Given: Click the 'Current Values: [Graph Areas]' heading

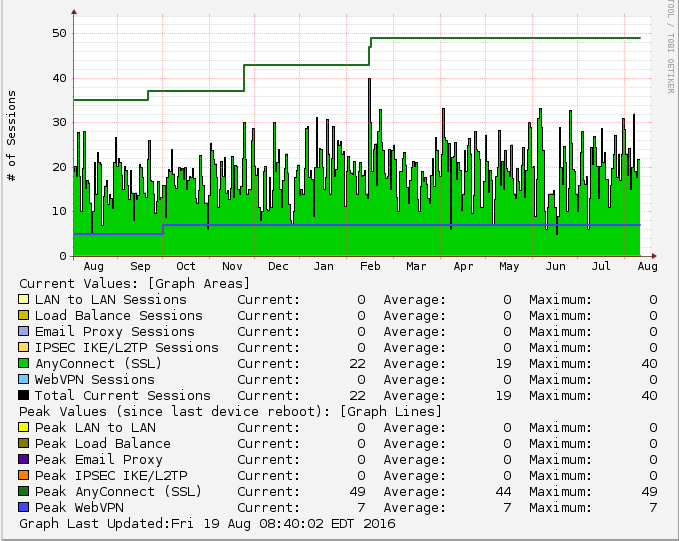Looking at the screenshot, I should (135, 284).
